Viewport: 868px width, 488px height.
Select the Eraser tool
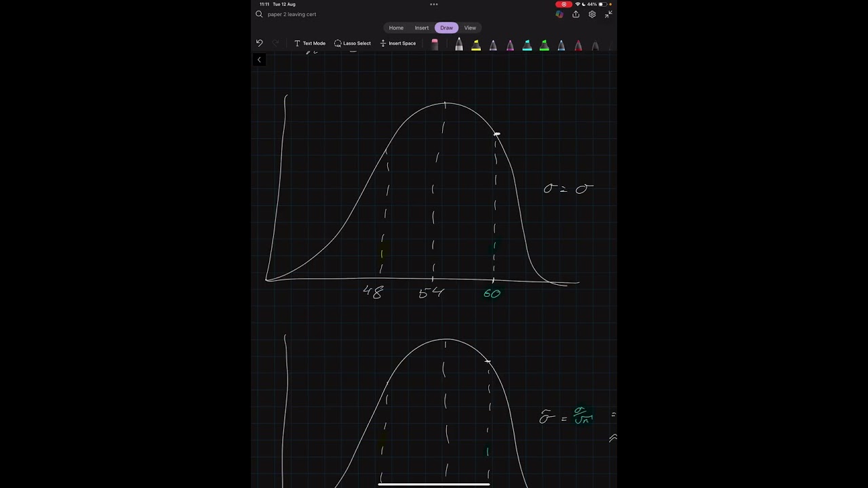coord(435,44)
